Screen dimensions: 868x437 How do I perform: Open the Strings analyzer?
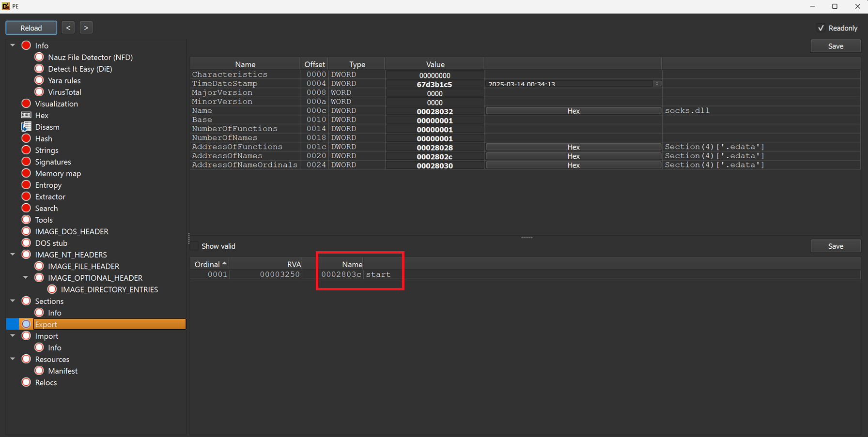pos(47,150)
